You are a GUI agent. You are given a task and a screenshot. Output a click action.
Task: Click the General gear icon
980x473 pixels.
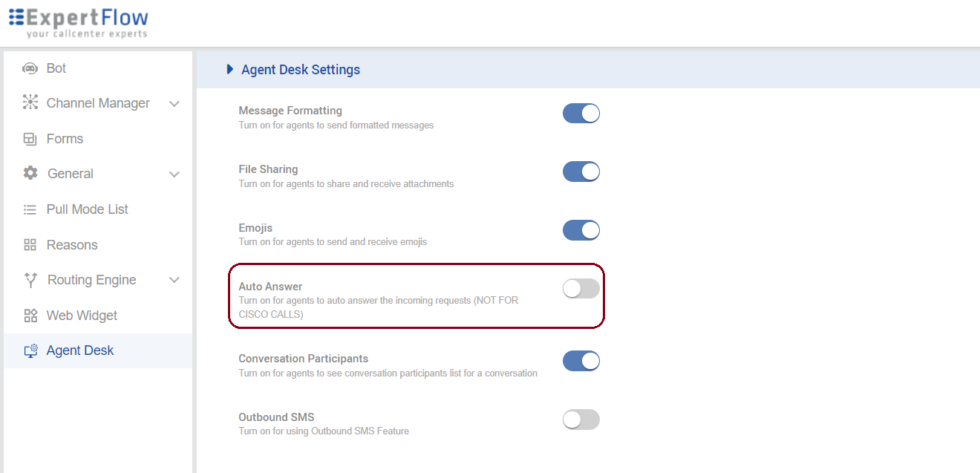coord(30,174)
